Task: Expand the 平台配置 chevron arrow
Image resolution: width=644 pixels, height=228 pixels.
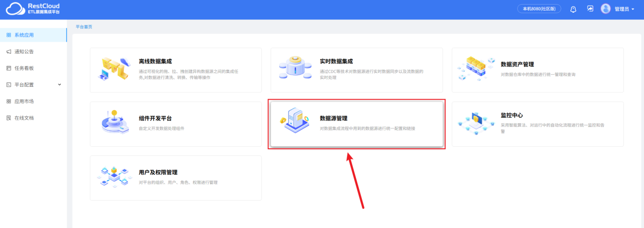Action: (59, 85)
